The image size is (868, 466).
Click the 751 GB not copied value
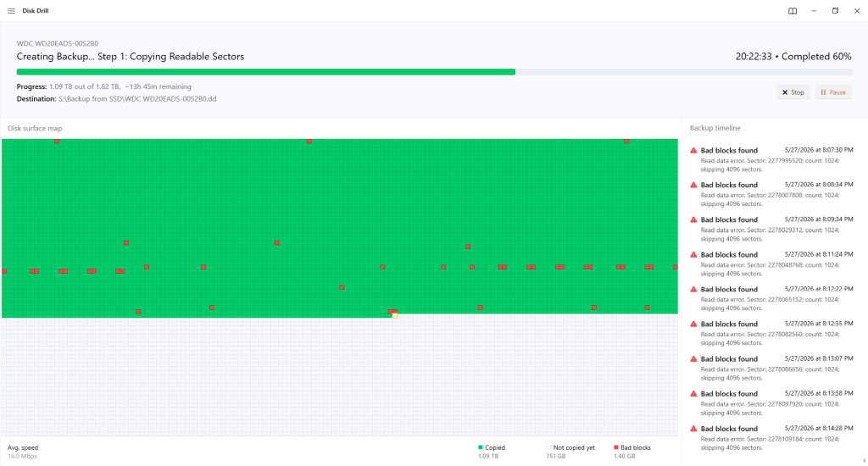[x=556, y=456]
